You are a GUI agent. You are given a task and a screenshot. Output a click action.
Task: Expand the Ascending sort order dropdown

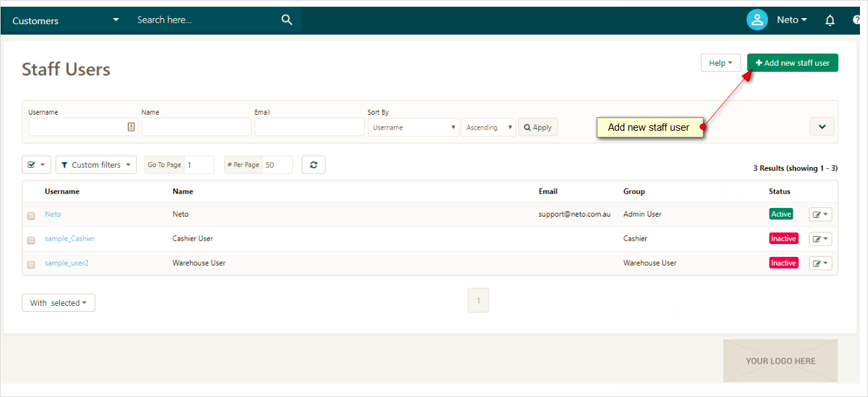[x=488, y=127]
